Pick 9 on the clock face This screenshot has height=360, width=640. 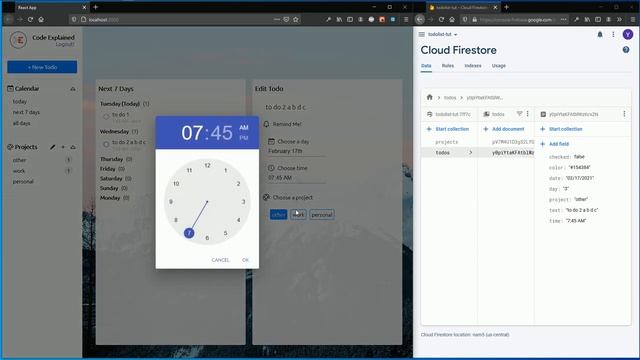click(x=171, y=202)
